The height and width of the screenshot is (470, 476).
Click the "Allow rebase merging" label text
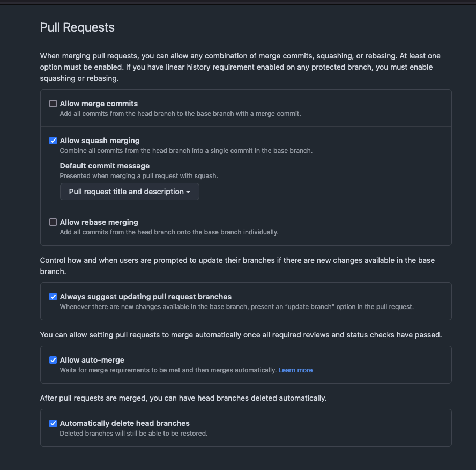click(99, 222)
